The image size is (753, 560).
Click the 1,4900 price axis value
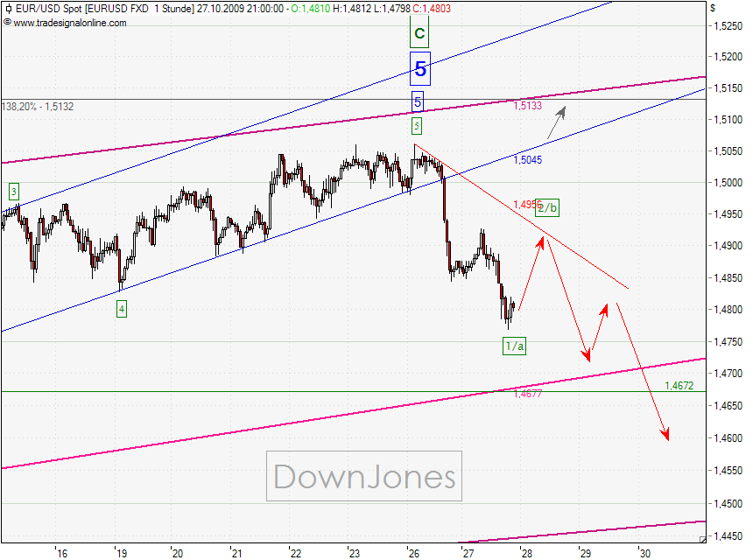point(728,246)
